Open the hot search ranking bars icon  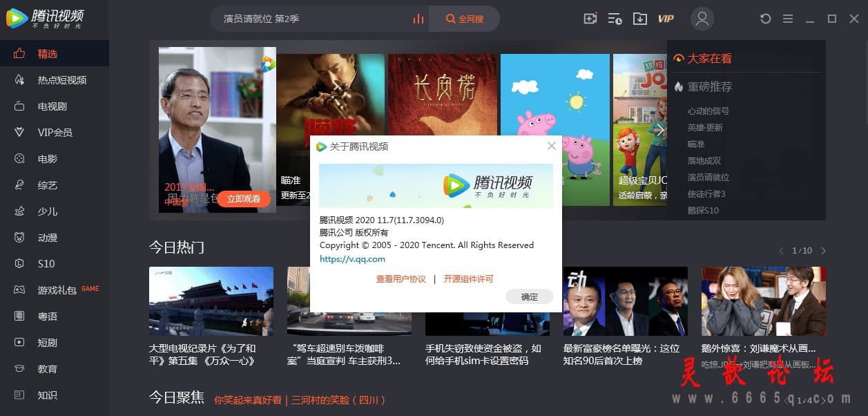tap(418, 19)
